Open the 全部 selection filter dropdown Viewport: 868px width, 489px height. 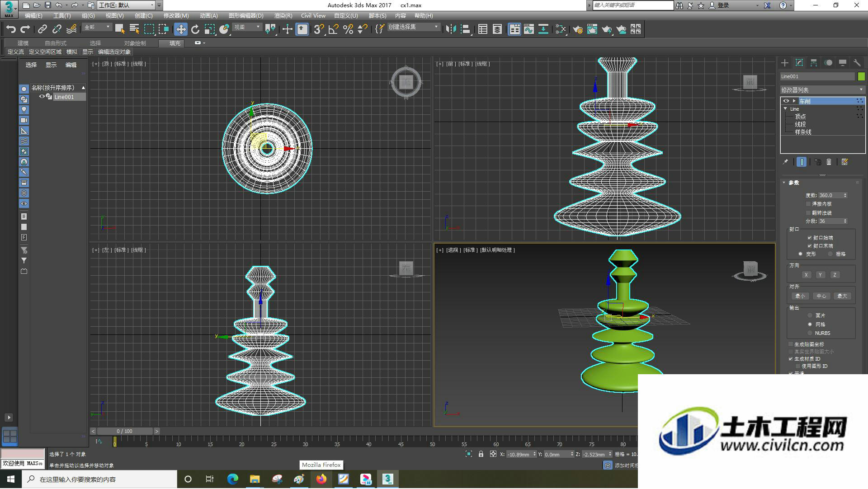pyautogui.click(x=97, y=27)
